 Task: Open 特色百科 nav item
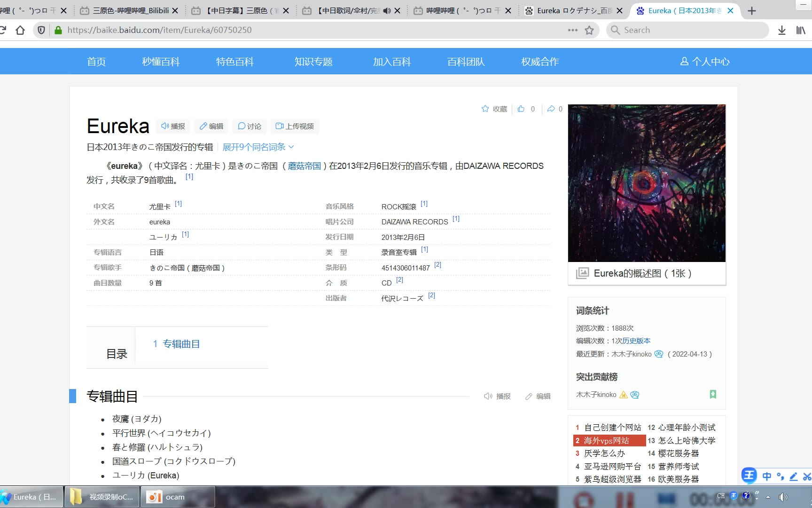(234, 62)
